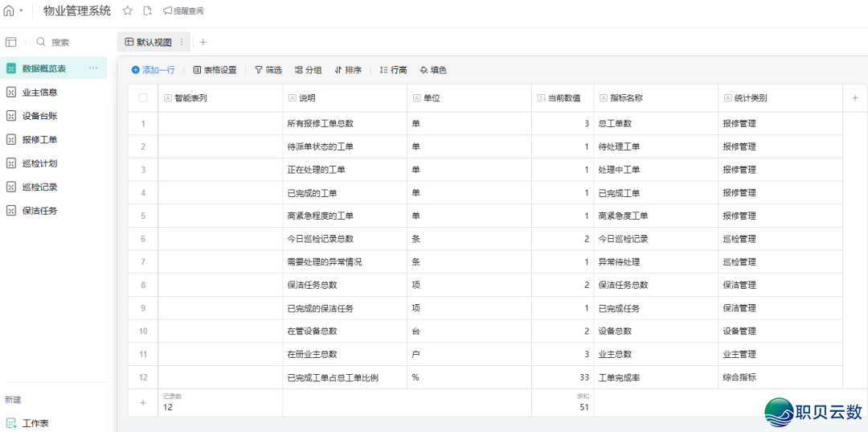This screenshot has height=432, width=868.
Task: Click cell 已完成工单占总工单比例
Action: coord(345,377)
